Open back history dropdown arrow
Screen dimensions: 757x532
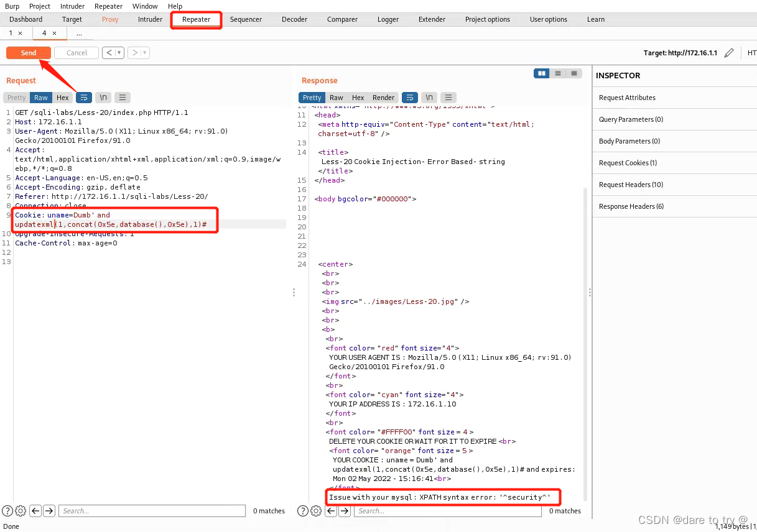click(x=119, y=53)
